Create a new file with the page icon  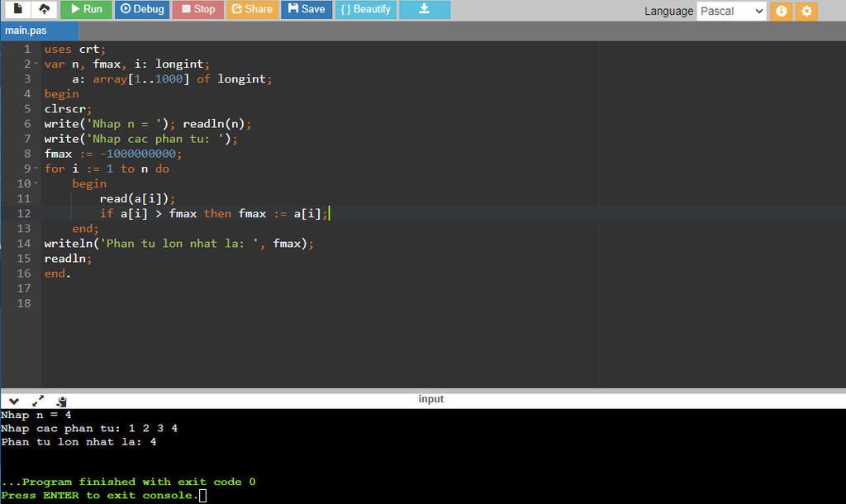pyautogui.click(x=18, y=9)
